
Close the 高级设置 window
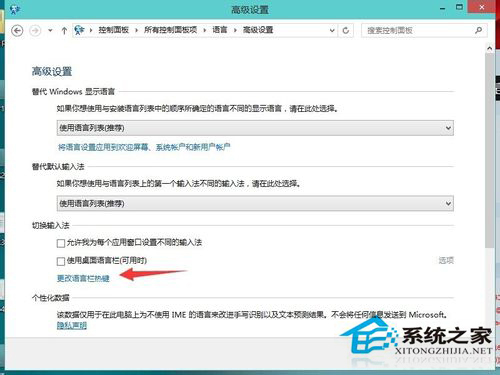[482, 7]
